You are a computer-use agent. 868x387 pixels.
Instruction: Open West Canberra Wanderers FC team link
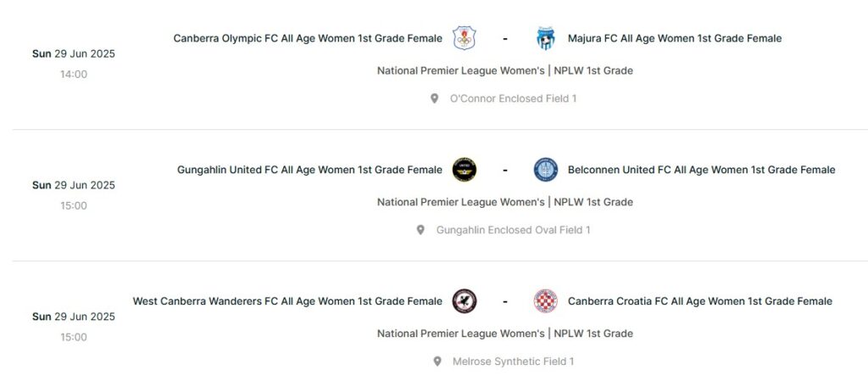click(287, 301)
